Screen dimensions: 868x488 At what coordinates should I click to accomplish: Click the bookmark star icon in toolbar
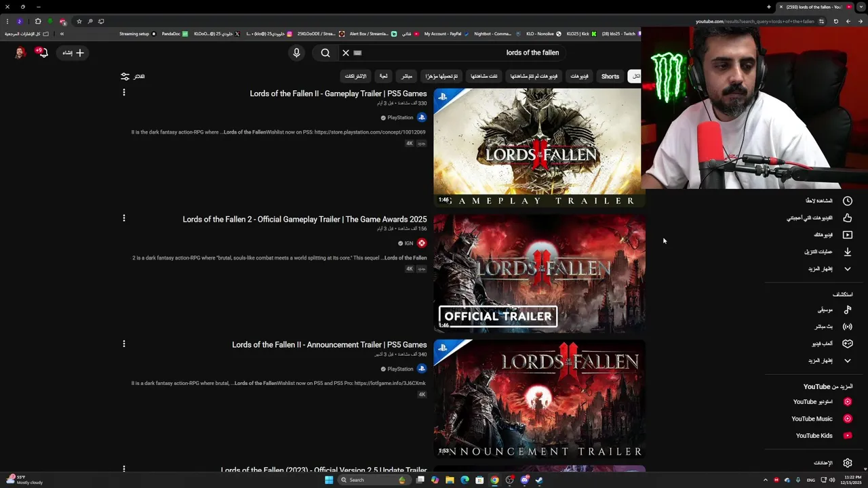coord(79,21)
